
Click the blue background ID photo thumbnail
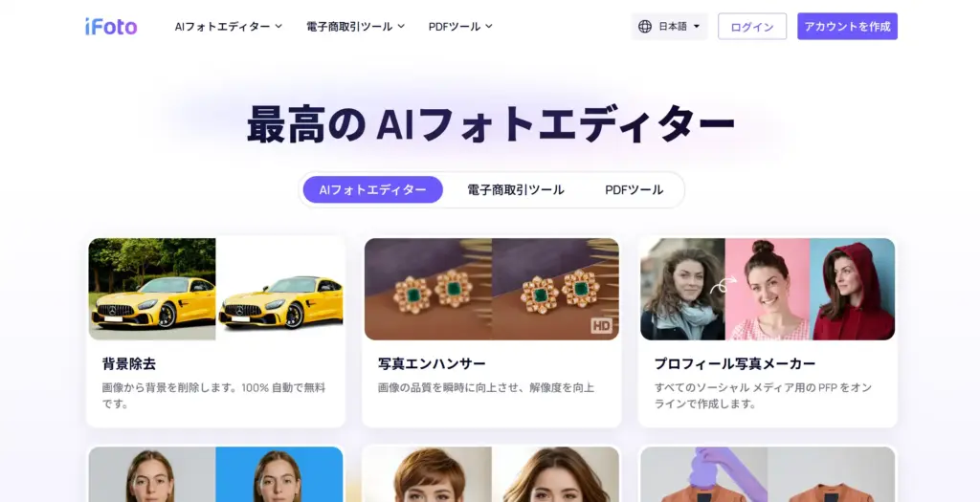[279, 474]
